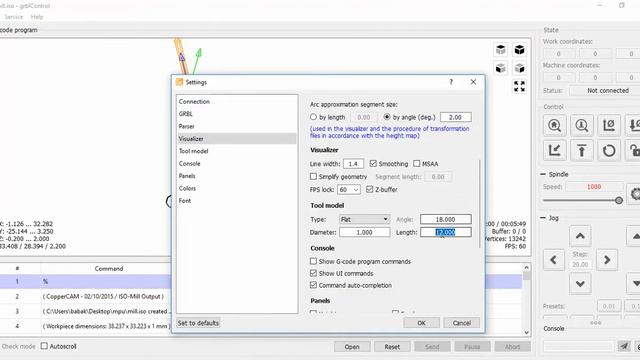Confirm settings with OK button
Image resolution: width=640 pixels, height=360 pixels.
pyautogui.click(x=421, y=323)
